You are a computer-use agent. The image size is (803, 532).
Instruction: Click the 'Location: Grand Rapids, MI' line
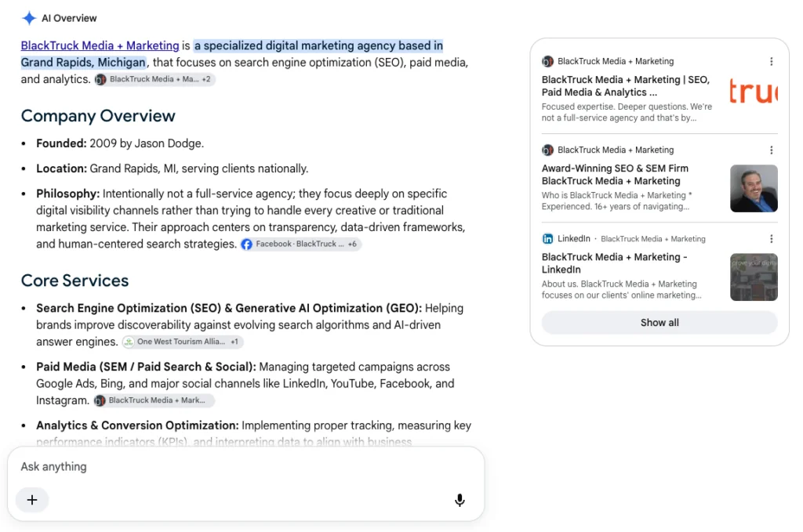172,168
